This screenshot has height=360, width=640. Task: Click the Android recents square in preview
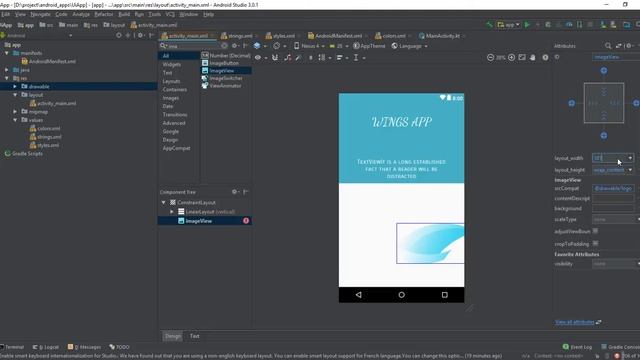(444, 295)
